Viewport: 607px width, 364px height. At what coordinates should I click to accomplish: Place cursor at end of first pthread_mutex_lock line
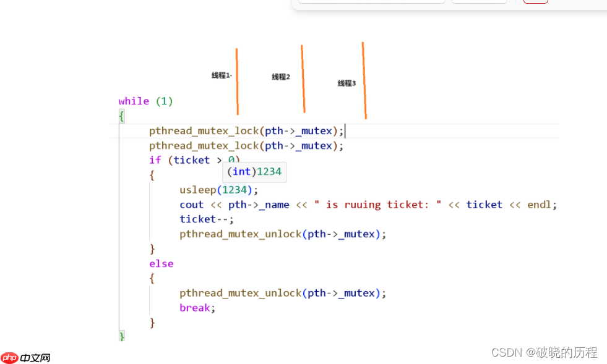pyautogui.click(x=344, y=131)
